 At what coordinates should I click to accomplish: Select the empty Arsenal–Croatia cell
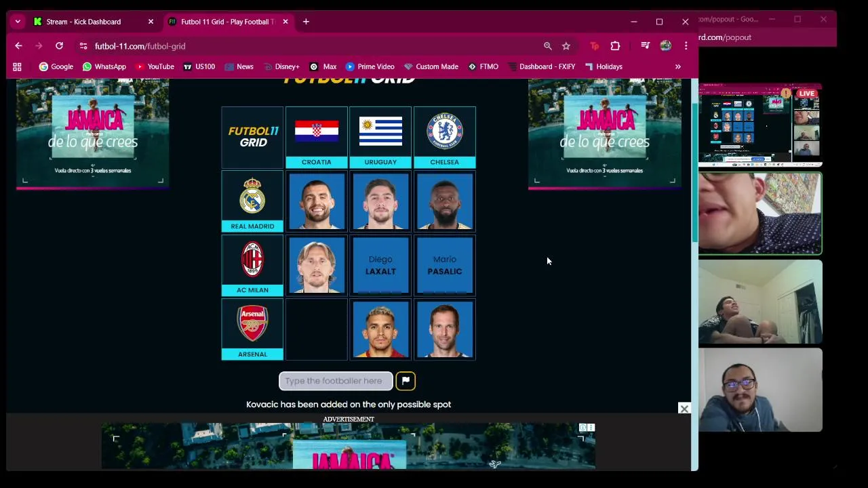click(316, 329)
